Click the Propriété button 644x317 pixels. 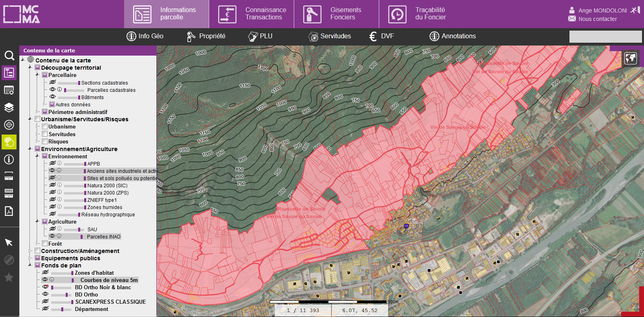click(206, 36)
